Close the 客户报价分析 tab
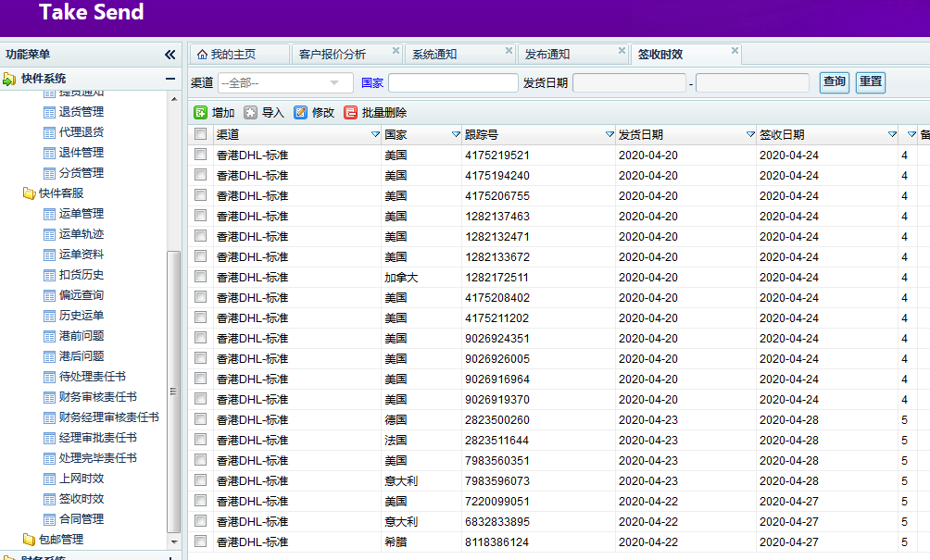This screenshot has width=930, height=560. coord(396,51)
